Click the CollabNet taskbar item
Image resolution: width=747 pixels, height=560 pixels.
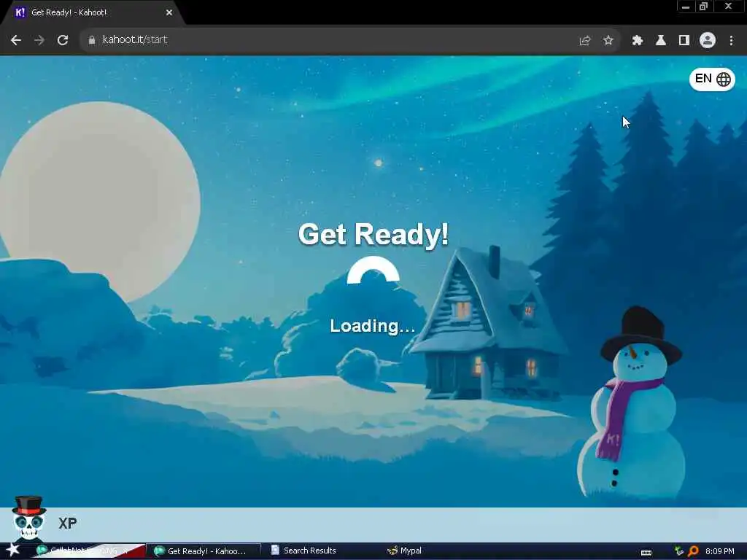(88, 551)
